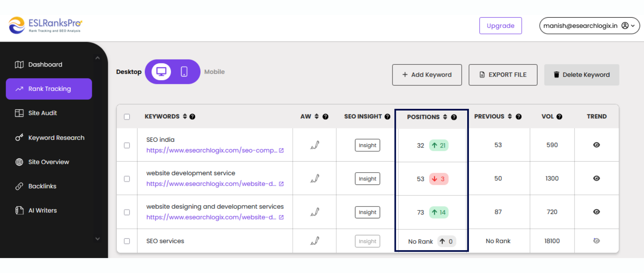The height and width of the screenshot is (273, 644).
Task: View trend eye icon for SEO services
Action: tap(597, 241)
